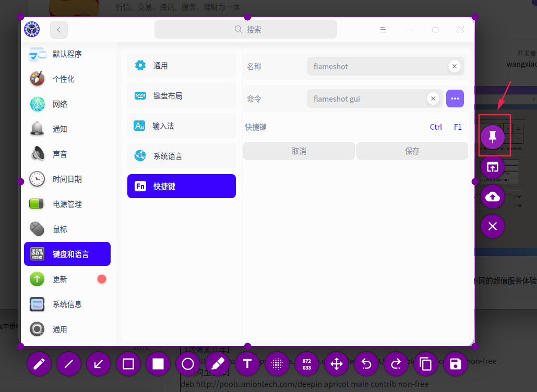This screenshot has width=537, height=392.
Task: Open 电源管理 settings
Action: (67, 204)
